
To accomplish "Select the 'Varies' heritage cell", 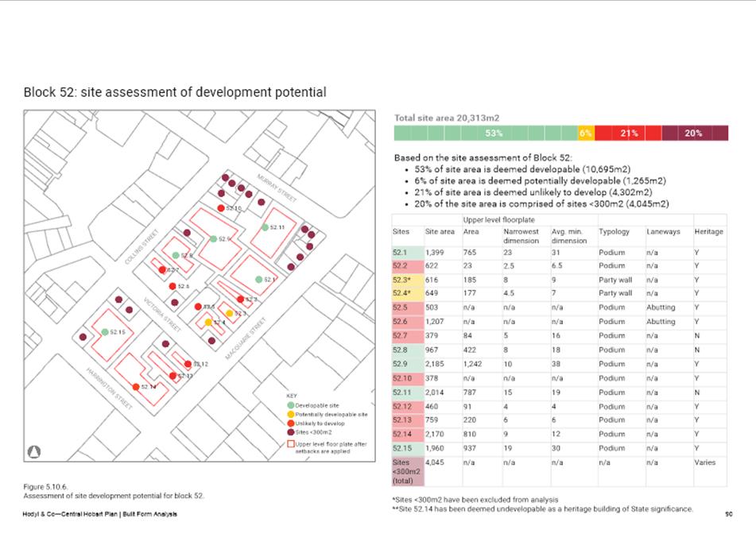I will tap(705, 462).
